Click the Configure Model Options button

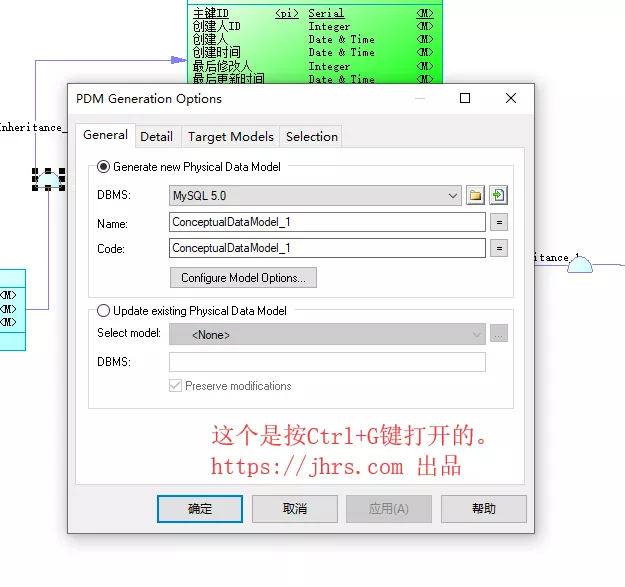pos(243,277)
